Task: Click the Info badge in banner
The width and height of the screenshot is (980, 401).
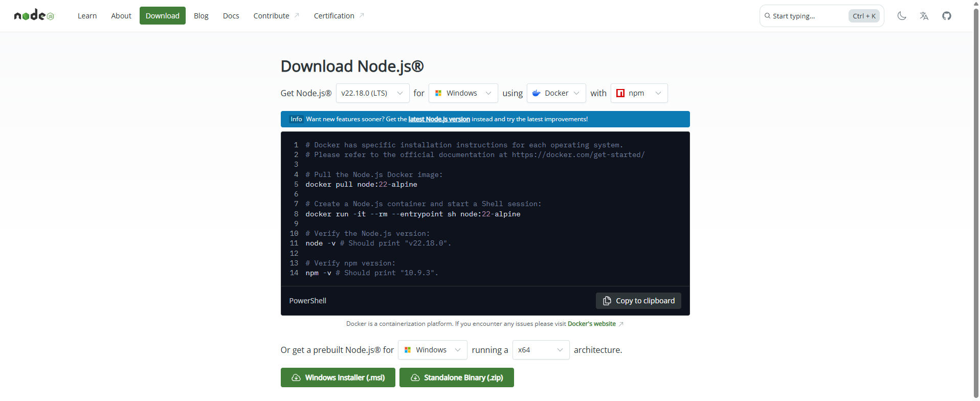Action: point(296,119)
